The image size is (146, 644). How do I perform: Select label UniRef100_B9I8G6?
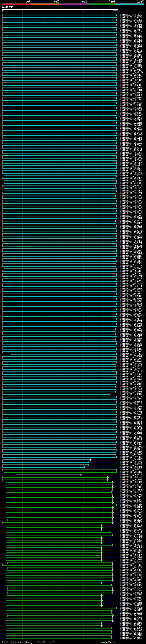[x=131, y=45]
